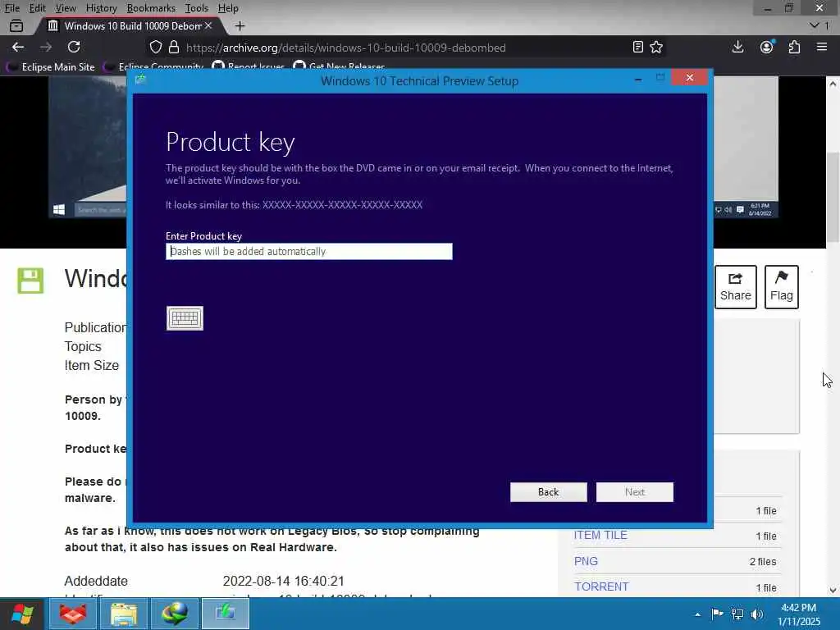Screen dimensions: 840x630
Task: Open Get New Releases bookmark
Action: pos(339,67)
